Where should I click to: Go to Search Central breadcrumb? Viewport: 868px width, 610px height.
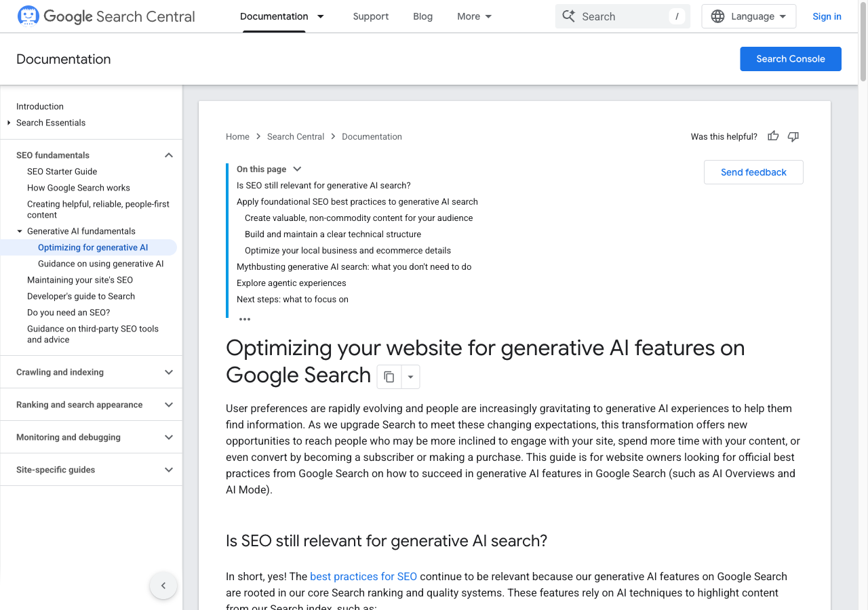(x=296, y=136)
